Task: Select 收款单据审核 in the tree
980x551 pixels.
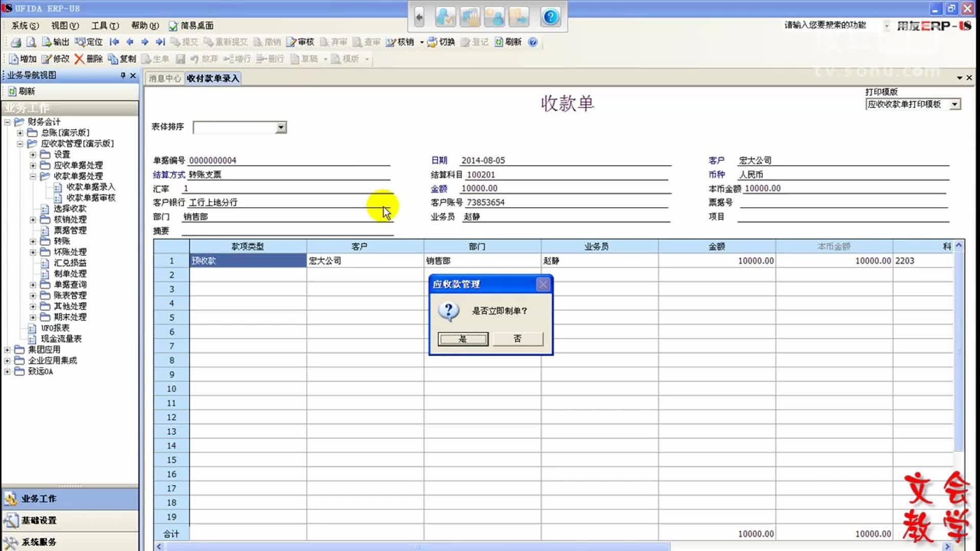Action: 90,198
